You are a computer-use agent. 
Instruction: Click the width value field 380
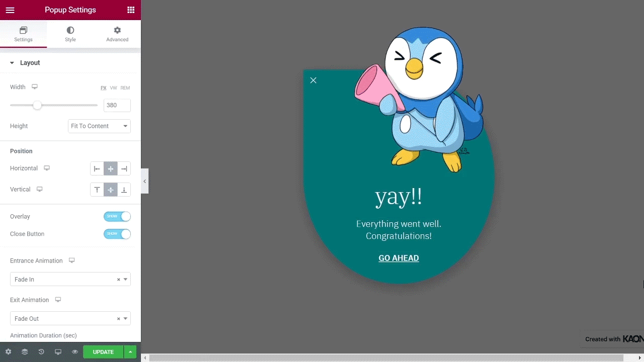coord(117,105)
